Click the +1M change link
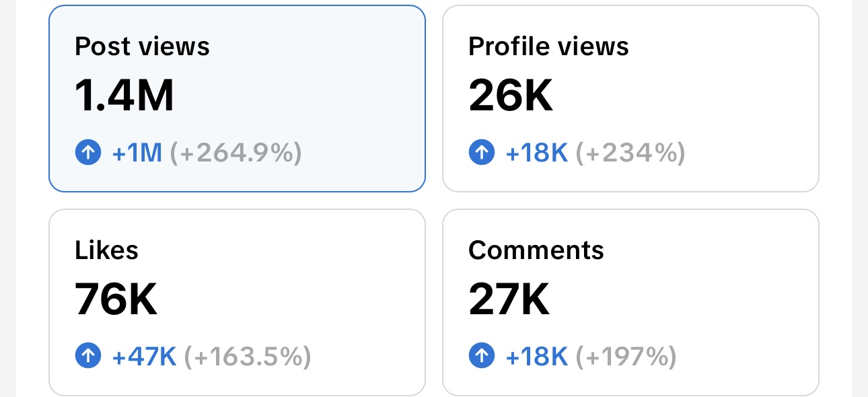Screen dimensions: 868x397 click(137, 153)
